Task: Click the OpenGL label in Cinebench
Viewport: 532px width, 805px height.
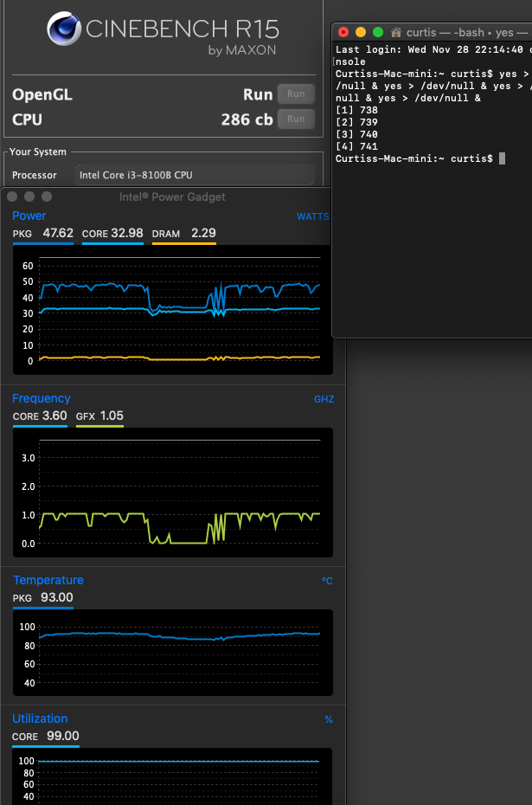Action: click(42, 94)
